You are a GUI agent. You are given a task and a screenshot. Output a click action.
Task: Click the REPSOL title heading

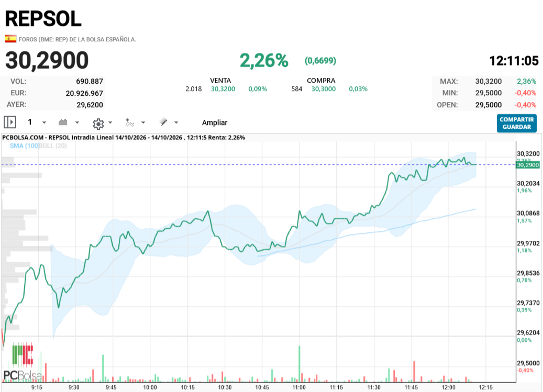[43, 19]
